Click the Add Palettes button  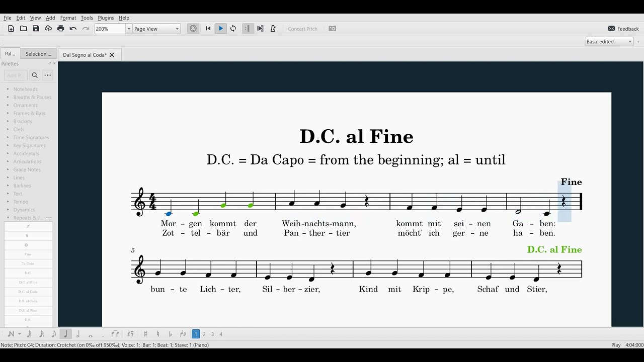tap(16, 75)
